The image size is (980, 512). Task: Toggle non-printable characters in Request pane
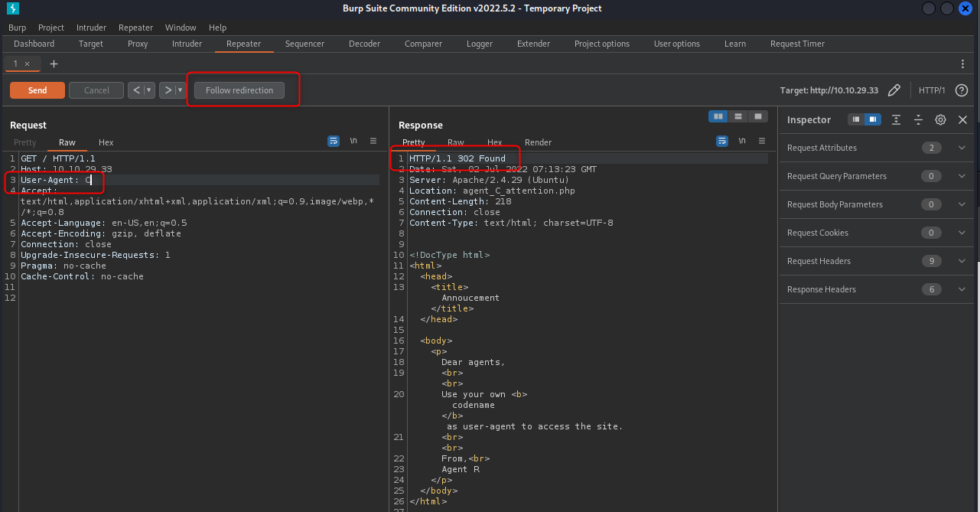coord(353,142)
